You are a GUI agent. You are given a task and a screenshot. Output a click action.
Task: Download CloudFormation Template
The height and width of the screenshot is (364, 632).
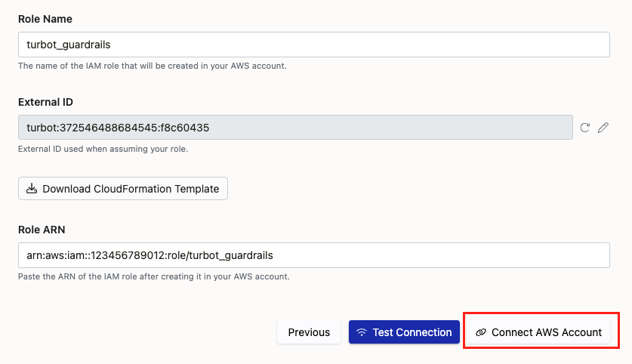[123, 189]
